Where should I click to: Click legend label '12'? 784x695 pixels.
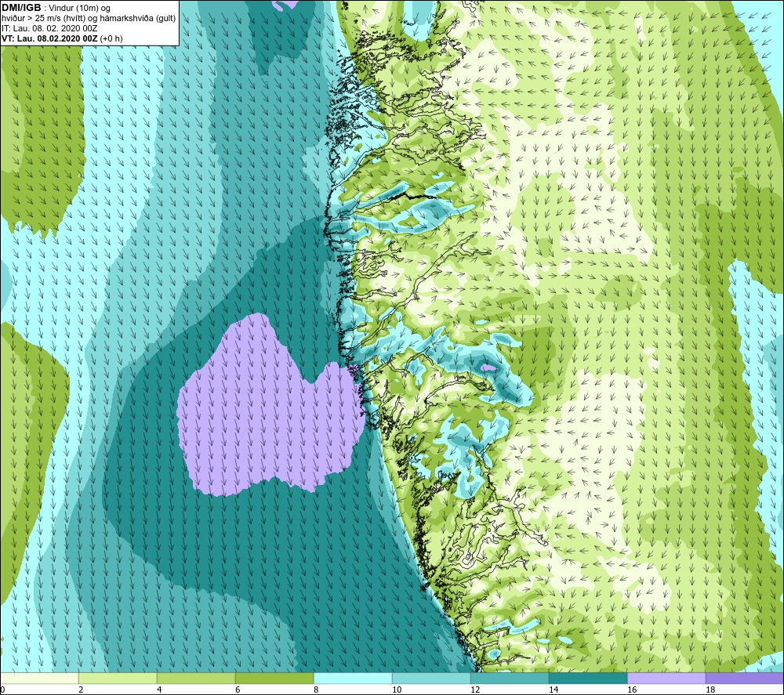tap(475, 690)
